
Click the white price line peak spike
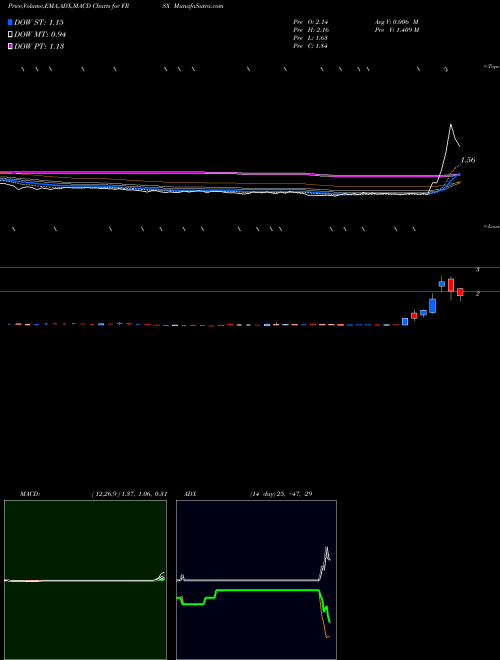coord(451,124)
